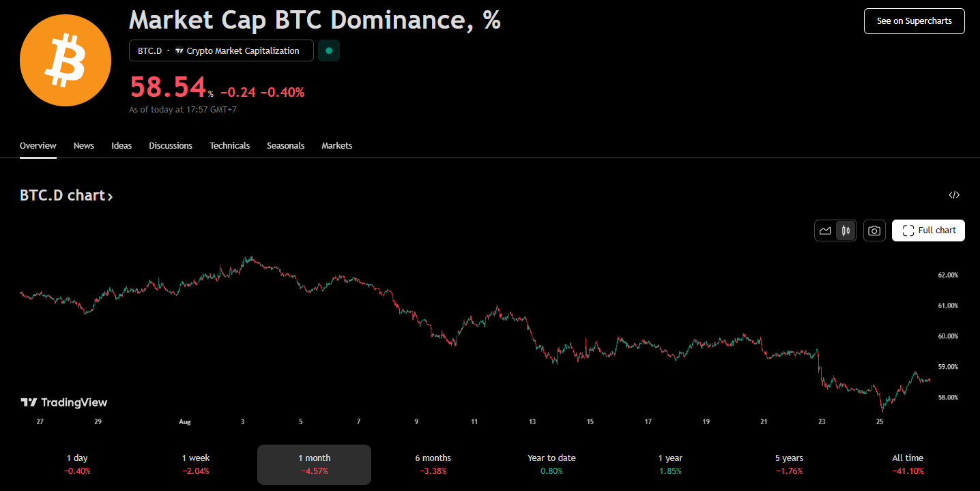Switch to the Overview tab
The image size is (980, 491).
pos(38,146)
